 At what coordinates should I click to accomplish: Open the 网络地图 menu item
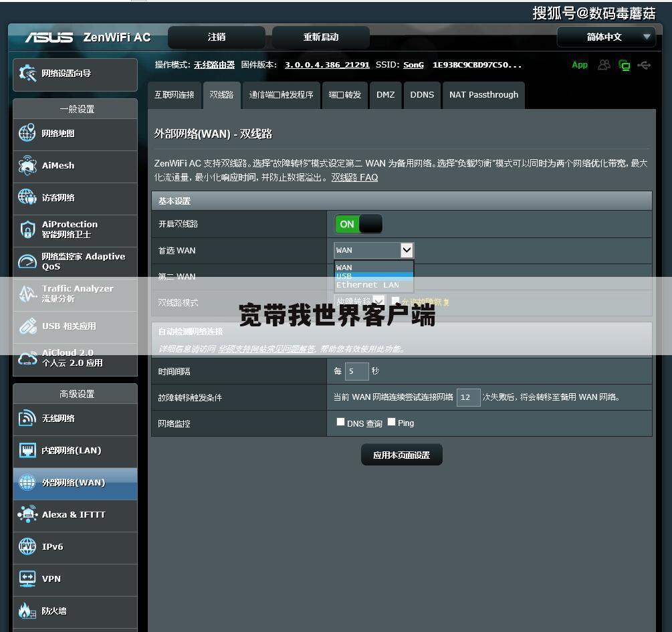(x=75, y=134)
